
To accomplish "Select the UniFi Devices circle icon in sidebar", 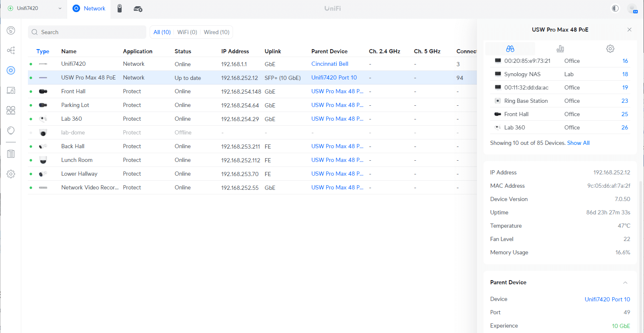I will point(11,70).
